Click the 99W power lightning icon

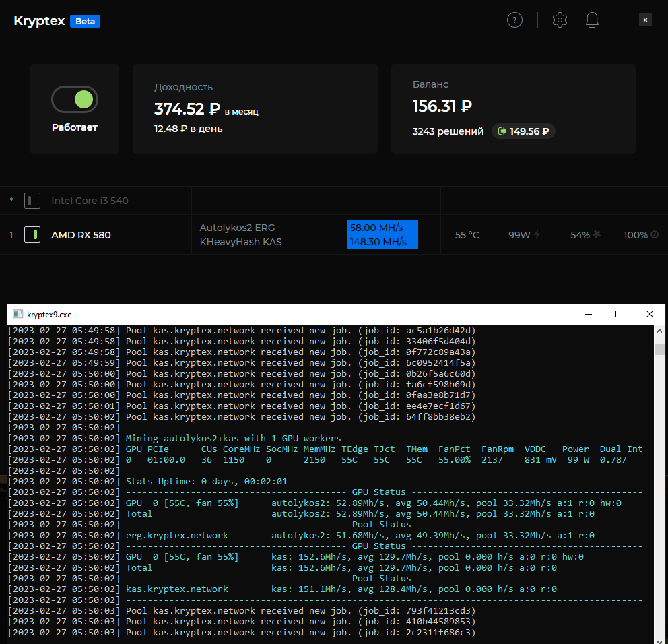coord(537,234)
